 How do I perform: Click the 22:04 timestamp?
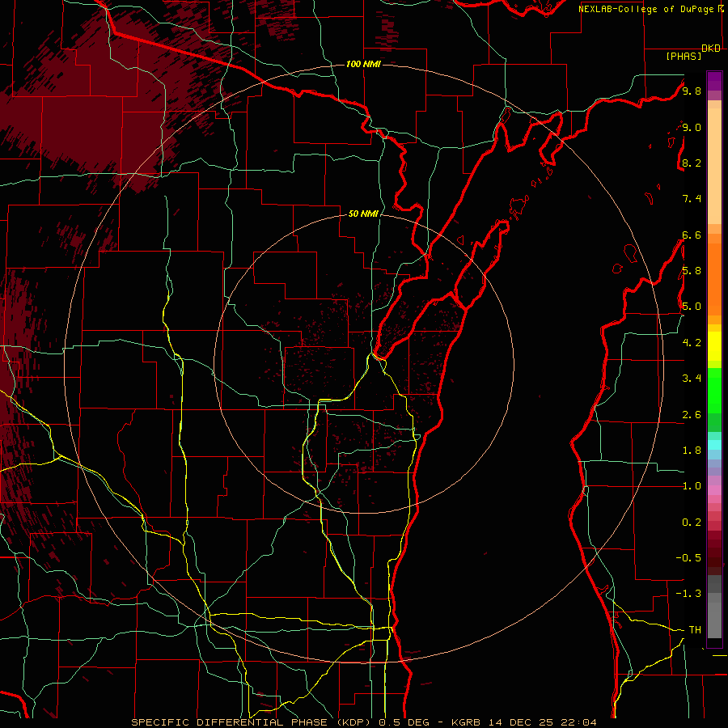581,722
